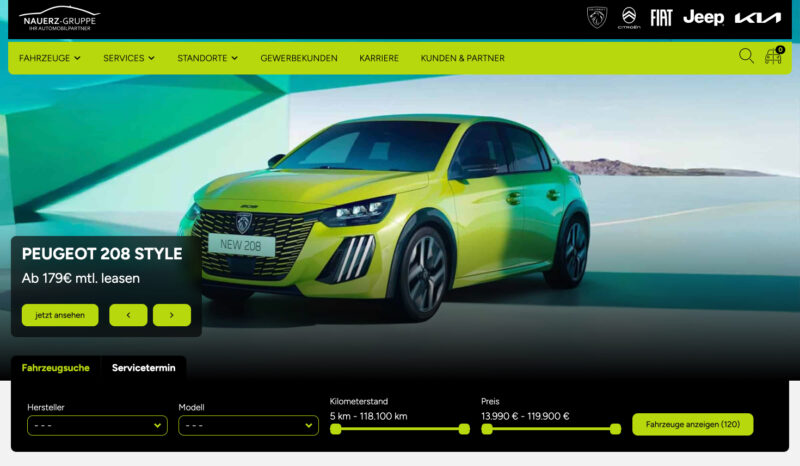Open the search magnifier icon
This screenshot has height=466, width=800.
[x=746, y=56]
